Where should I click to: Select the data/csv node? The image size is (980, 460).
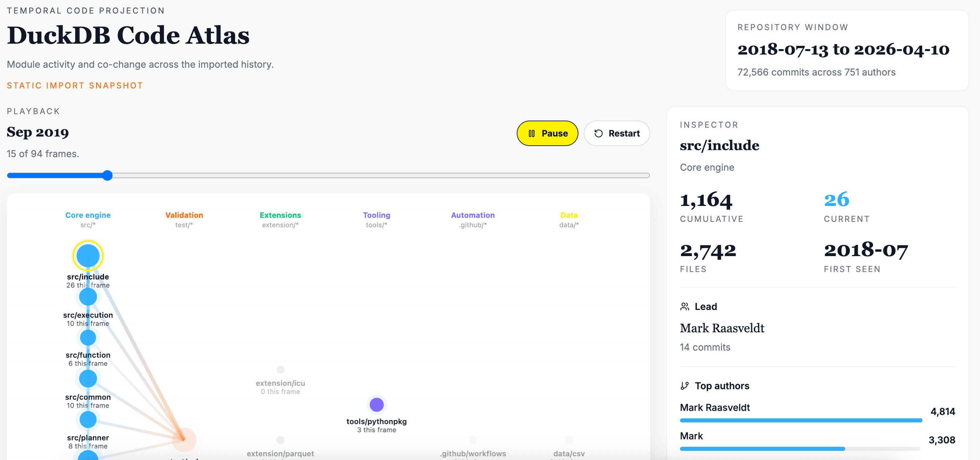tap(569, 439)
